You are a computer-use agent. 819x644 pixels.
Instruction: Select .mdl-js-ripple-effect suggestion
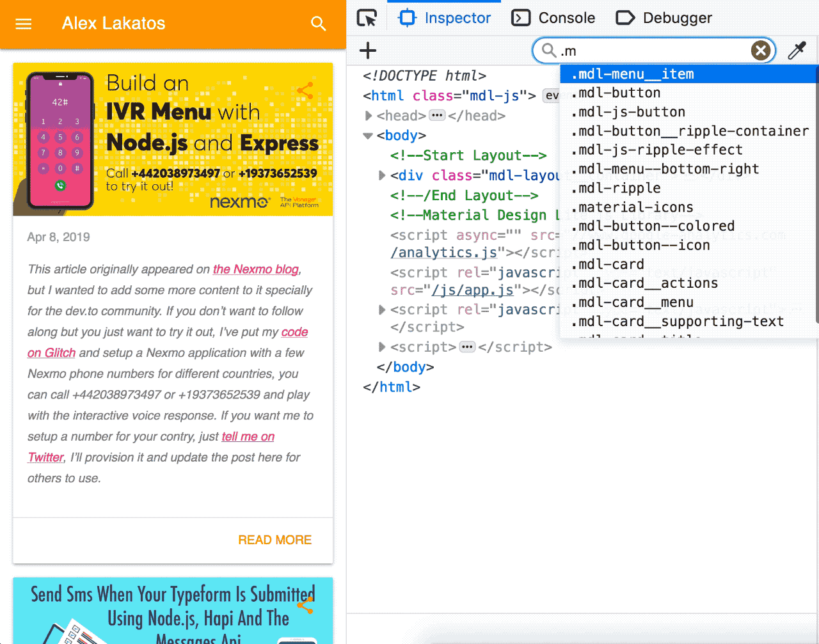(x=688, y=150)
